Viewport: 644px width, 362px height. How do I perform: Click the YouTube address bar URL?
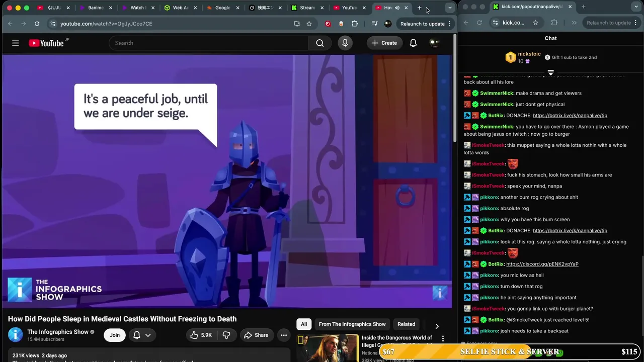coord(106,24)
